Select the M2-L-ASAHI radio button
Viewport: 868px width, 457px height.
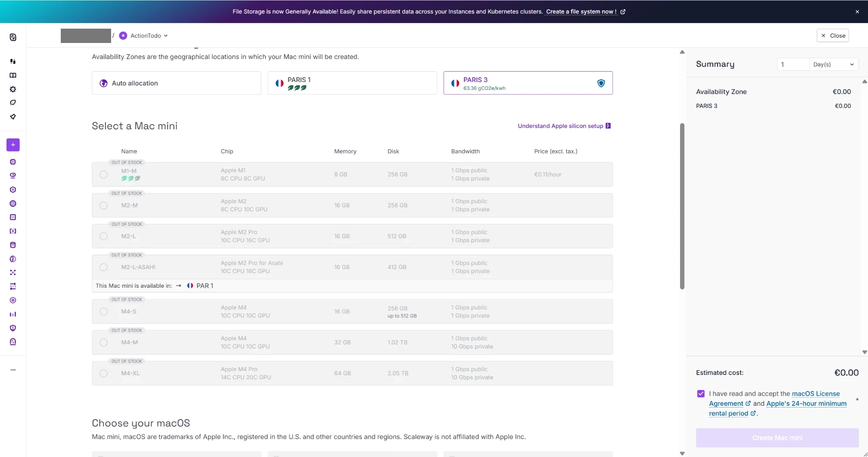[x=103, y=267]
